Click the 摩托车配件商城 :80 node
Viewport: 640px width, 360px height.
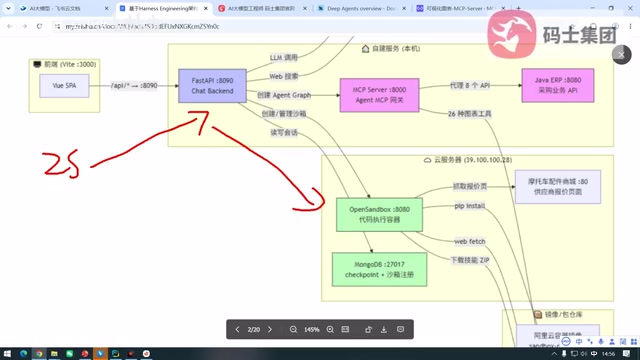coord(558,187)
